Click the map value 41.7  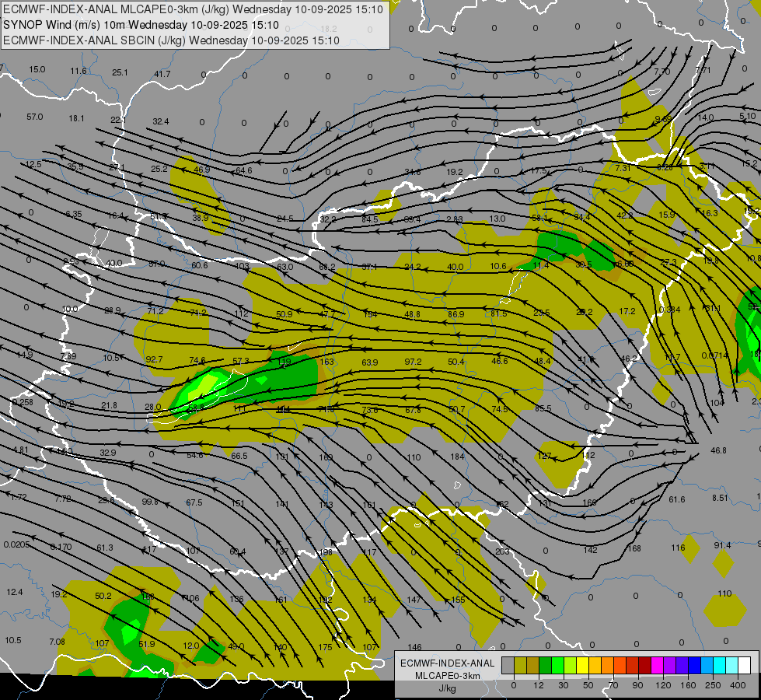click(x=162, y=74)
